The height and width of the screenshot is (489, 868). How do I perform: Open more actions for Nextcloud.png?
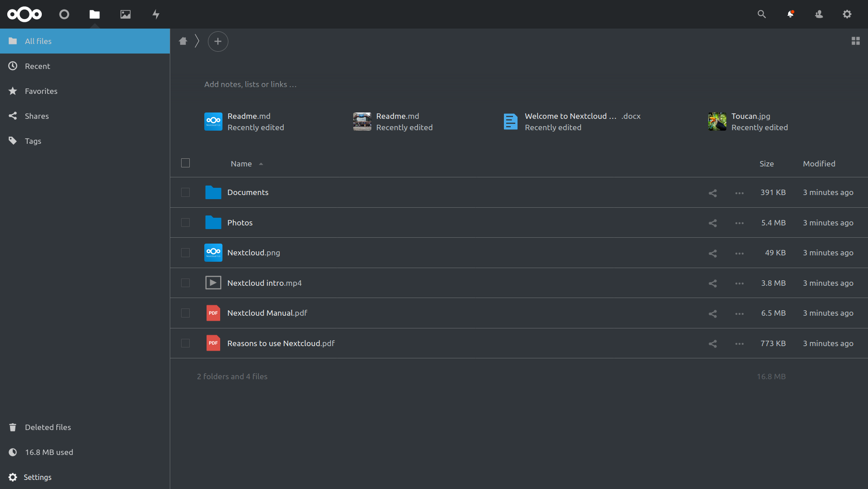pyautogui.click(x=739, y=253)
